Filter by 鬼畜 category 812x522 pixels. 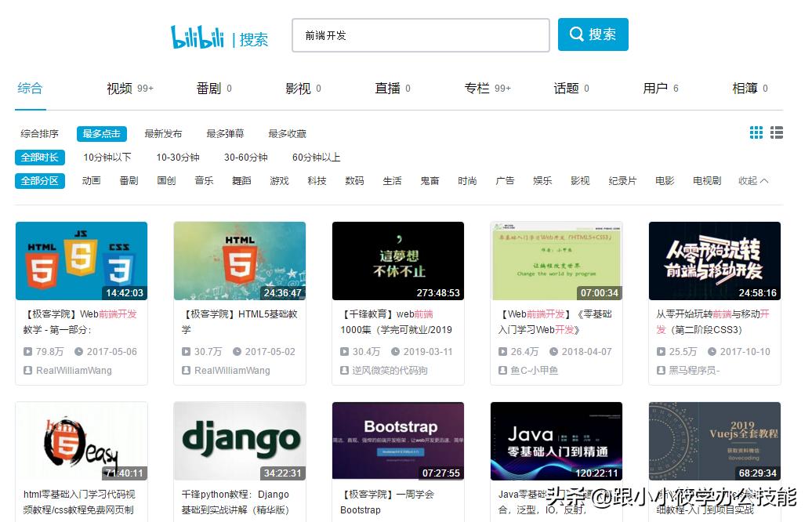pos(430,181)
